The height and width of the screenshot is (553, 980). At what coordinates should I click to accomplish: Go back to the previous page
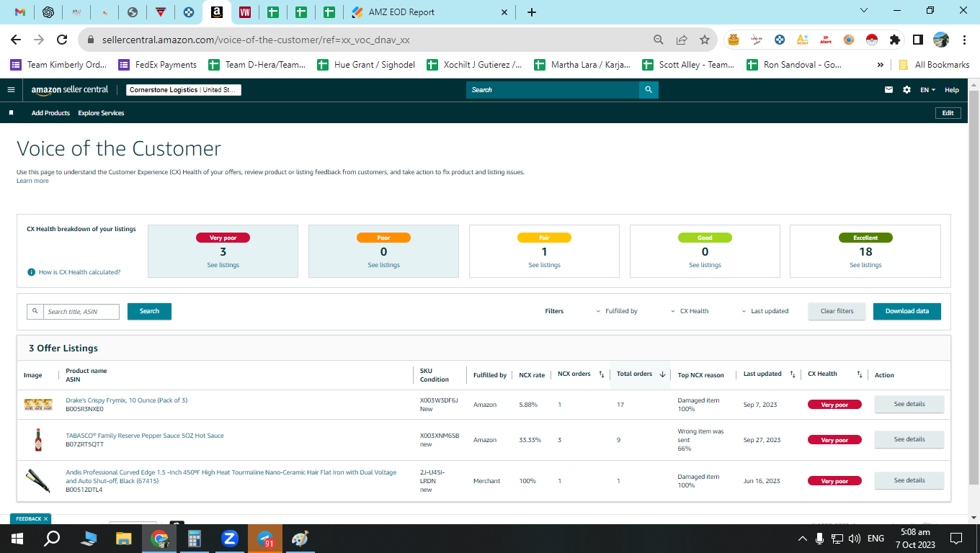pyautogui.click(x=16, y=40)
